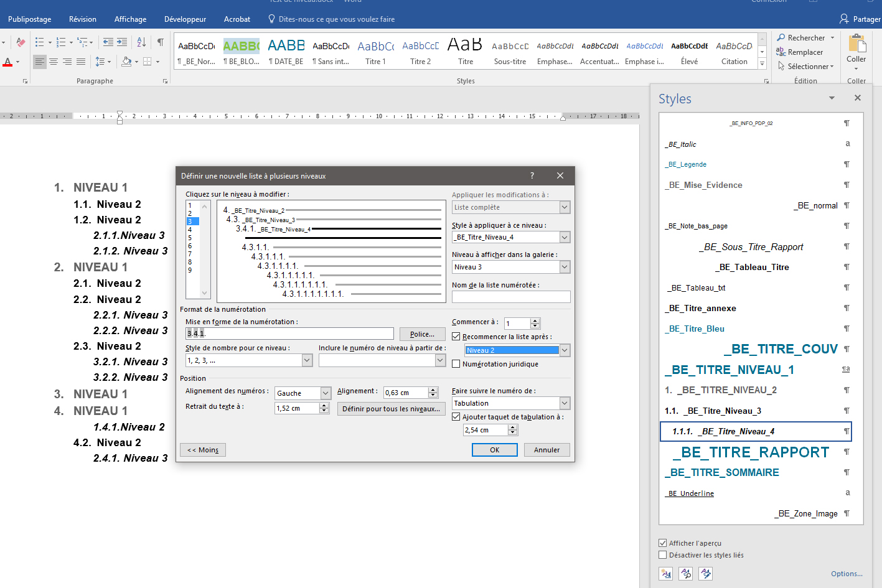Open the Options... link in the Styles pane

click(847, 574)
